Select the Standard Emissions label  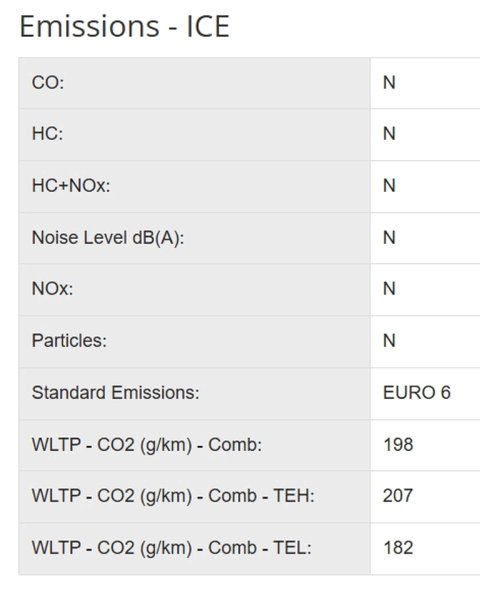116,393
